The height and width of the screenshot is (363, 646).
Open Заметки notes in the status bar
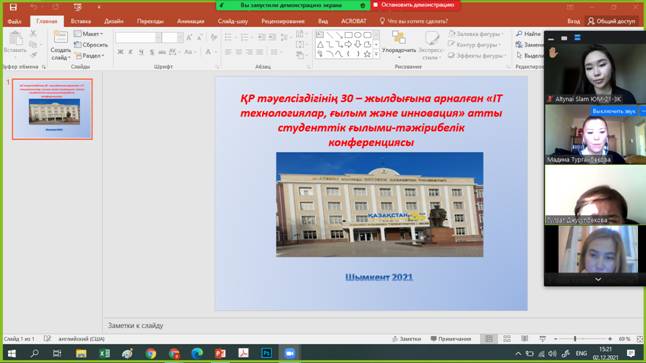tap(406, 339)
